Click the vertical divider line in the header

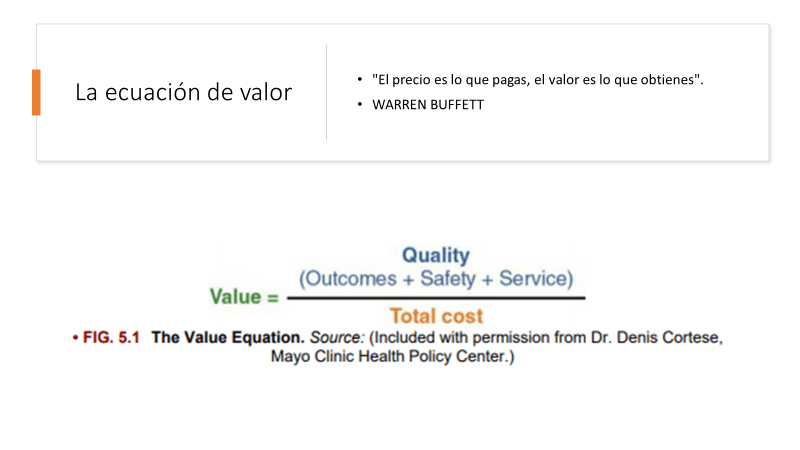(x=327, y=92)
